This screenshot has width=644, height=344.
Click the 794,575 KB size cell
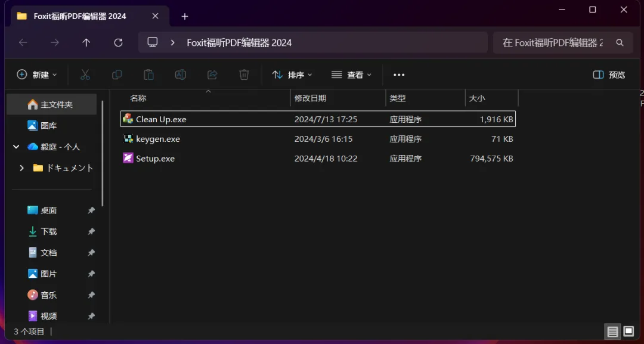click(491, 159)
